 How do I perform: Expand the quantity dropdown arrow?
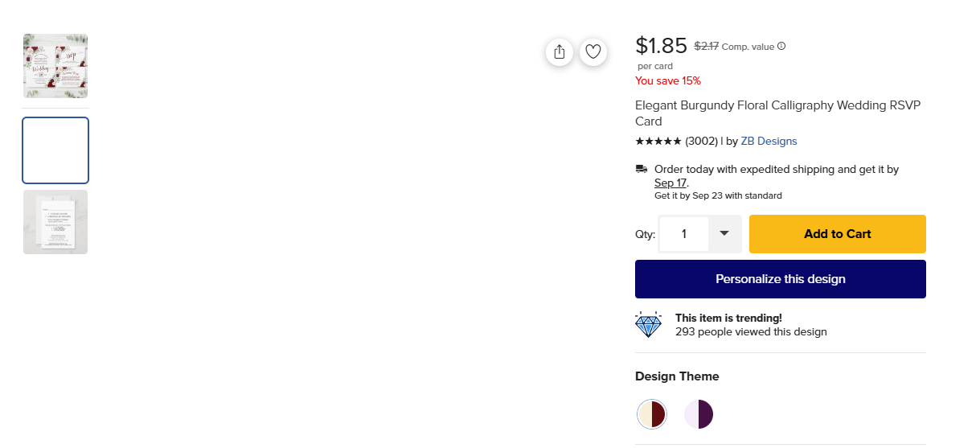tap(724, 234)
